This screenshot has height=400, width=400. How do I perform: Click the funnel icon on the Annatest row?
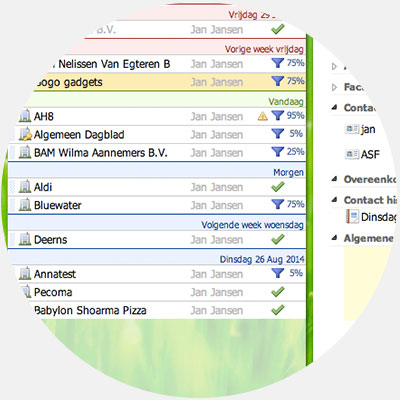(x=277, y=273)
